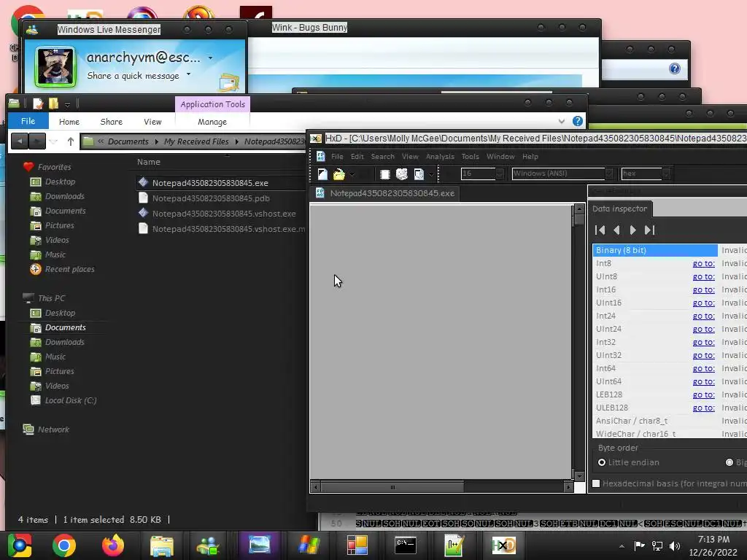Click the volume speaker tray icon
This screenshot has height=560, width=747.
pos(675,546)
